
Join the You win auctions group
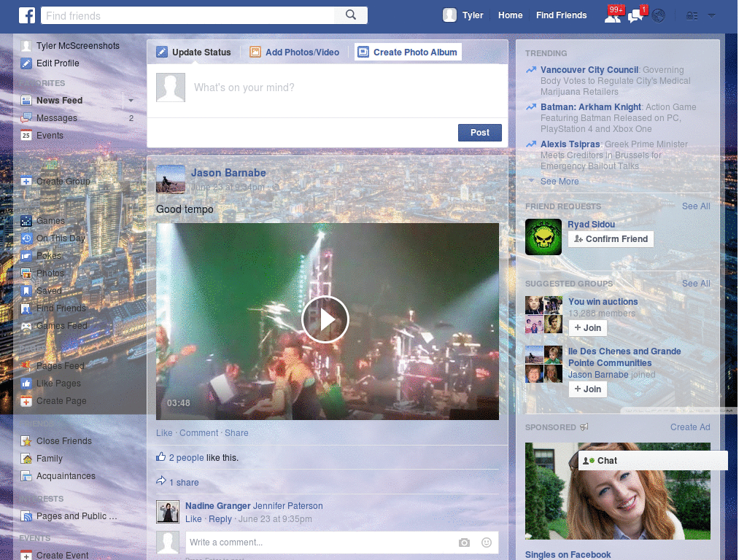pos(587,327)
